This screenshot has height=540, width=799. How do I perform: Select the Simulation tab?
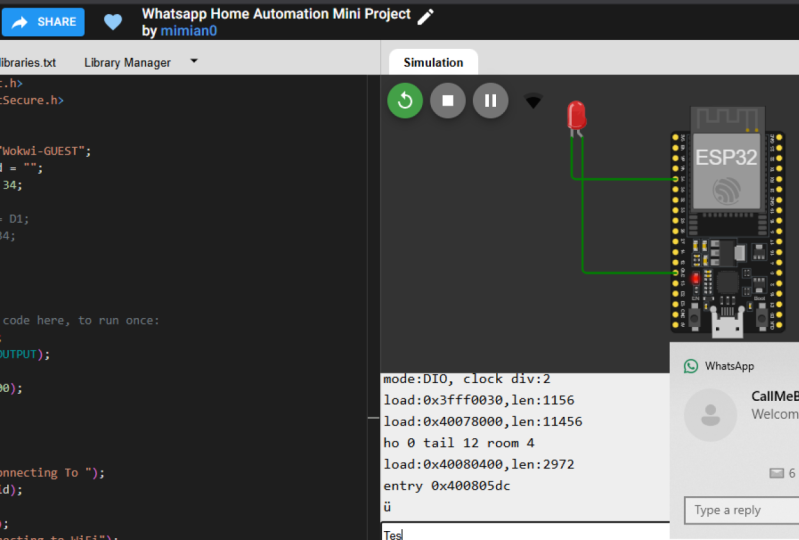(x=433, y=62)
